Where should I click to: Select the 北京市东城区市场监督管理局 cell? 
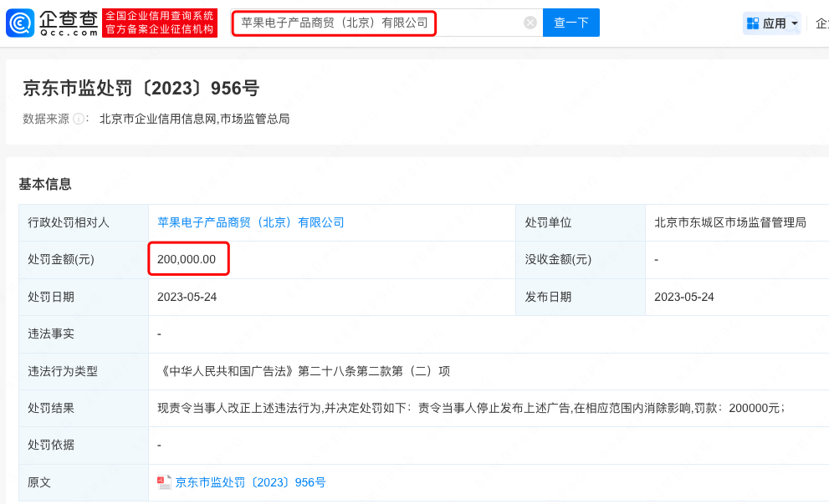pyautogui.click(x=729, y=222)
